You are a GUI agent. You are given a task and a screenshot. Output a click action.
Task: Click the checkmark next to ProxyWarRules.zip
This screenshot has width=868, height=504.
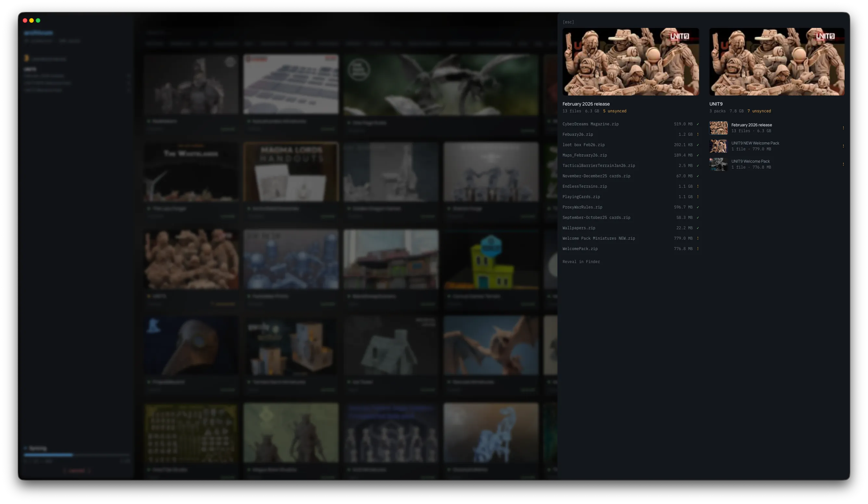pos(698,207)
